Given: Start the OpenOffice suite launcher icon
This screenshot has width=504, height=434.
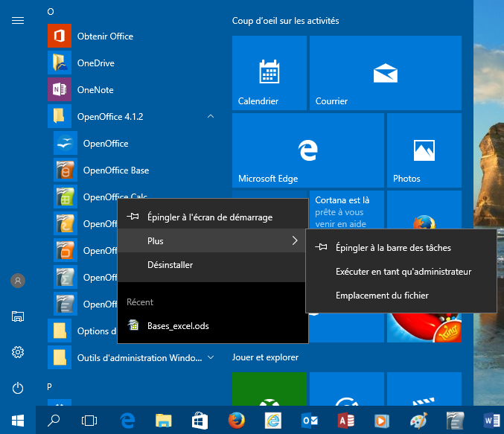Looking at the screenshot, I should click(x=66, y=143).
